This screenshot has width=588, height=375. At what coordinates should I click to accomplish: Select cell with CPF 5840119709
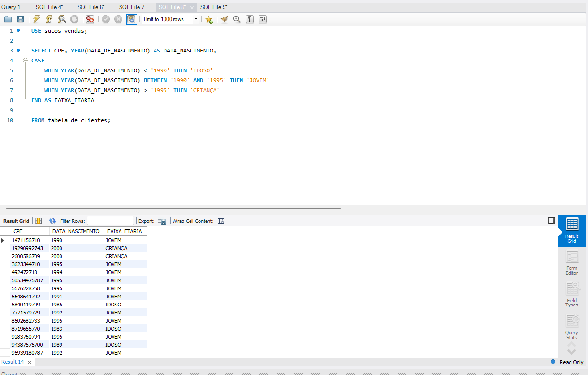click(x=30, y=305)
